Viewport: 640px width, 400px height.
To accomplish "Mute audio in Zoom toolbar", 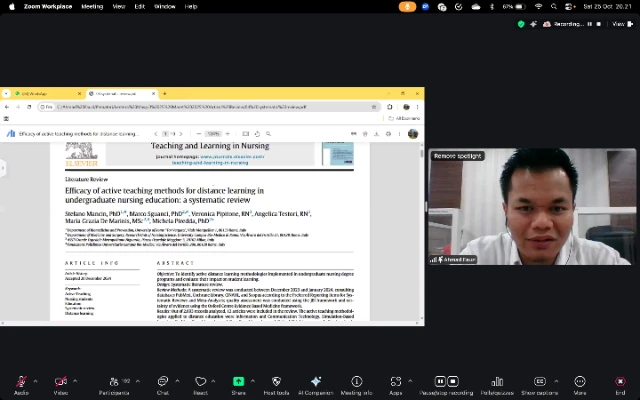I will click(21, 382).
